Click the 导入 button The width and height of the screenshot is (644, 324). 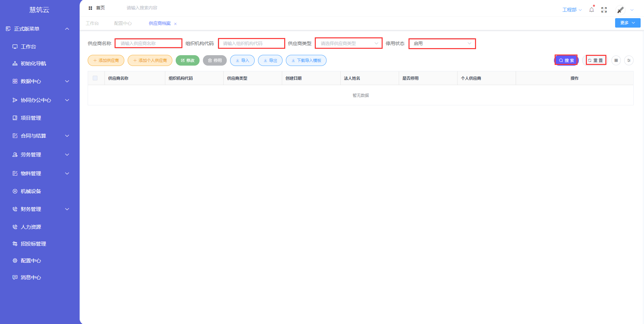coord(242,61)
